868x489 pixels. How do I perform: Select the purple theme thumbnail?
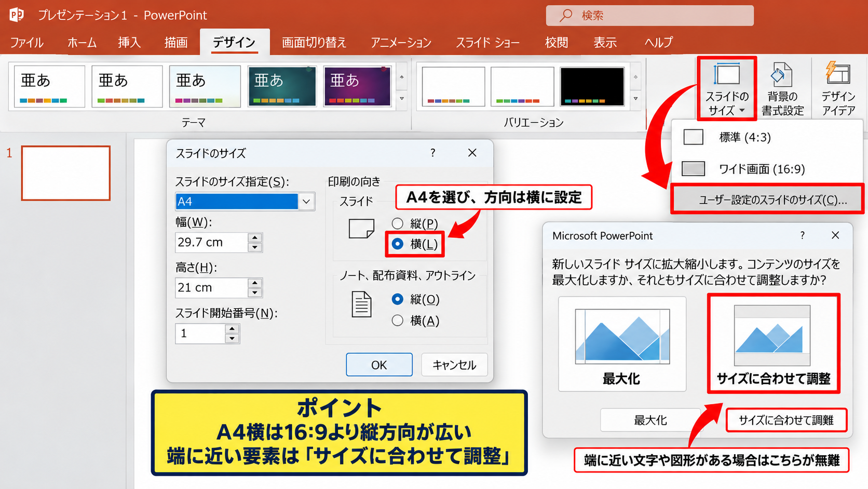tap(357, 86)
